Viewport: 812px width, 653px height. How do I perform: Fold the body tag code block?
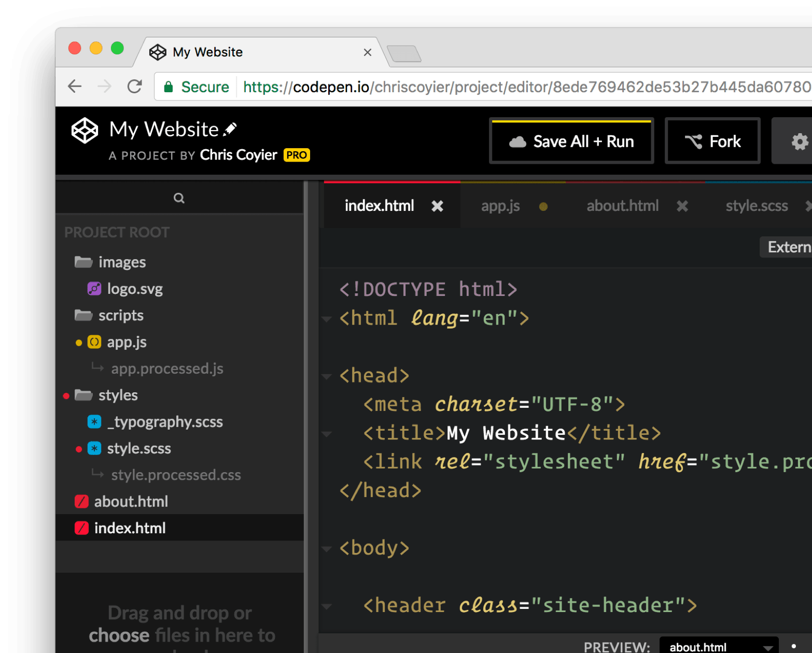click(327, 548)
